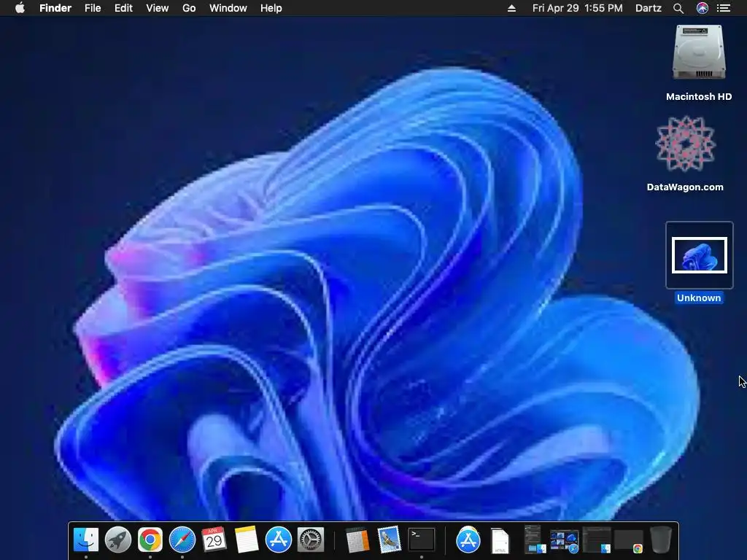Open the Trash in the dock
Screen dimensions: 747x560
pos(661,540)
